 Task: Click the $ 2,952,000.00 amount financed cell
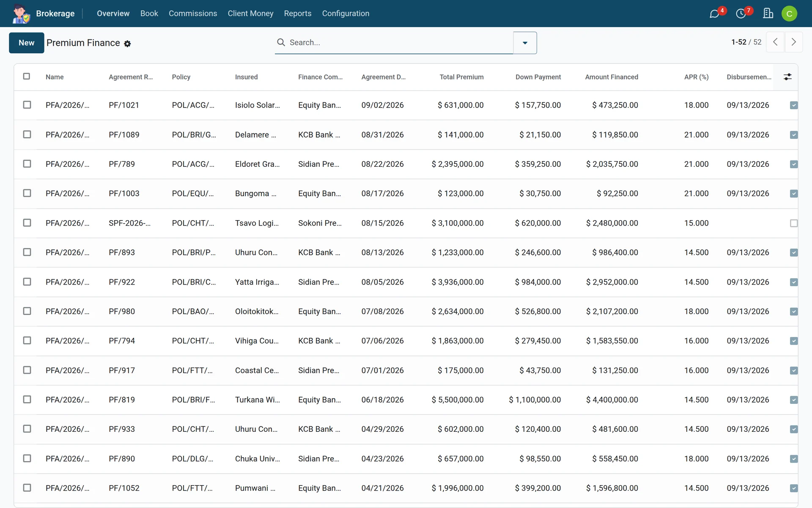click(x=612, y=282)
